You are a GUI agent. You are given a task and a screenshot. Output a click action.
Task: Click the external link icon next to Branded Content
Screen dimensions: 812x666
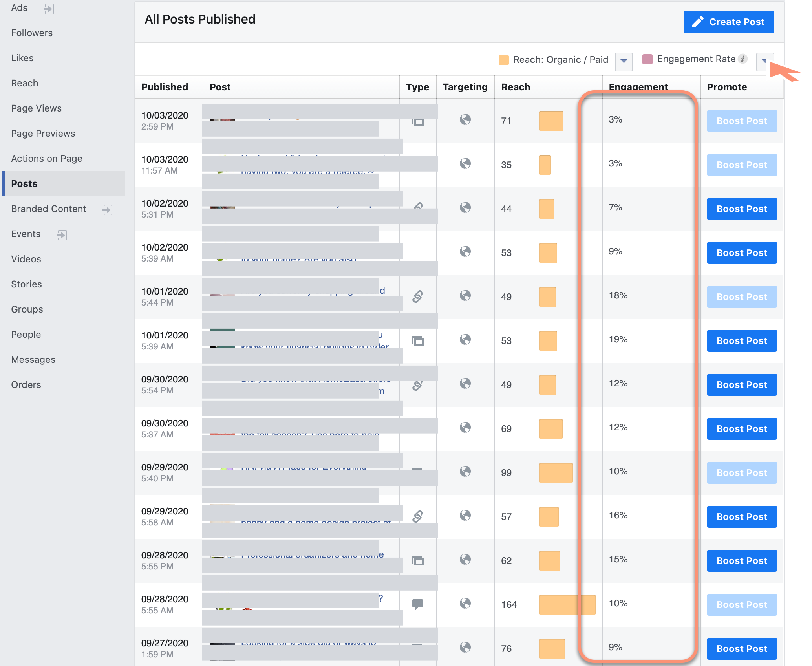(106, 209)
